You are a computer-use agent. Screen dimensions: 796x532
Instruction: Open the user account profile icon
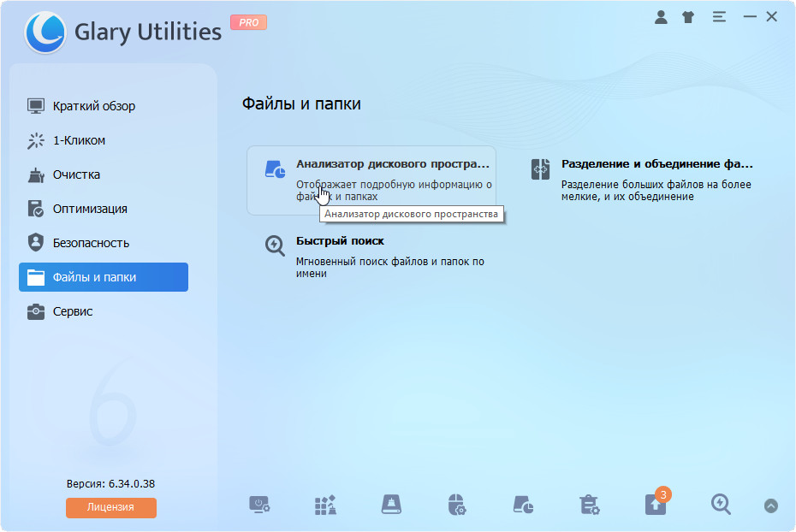point(661,16)
